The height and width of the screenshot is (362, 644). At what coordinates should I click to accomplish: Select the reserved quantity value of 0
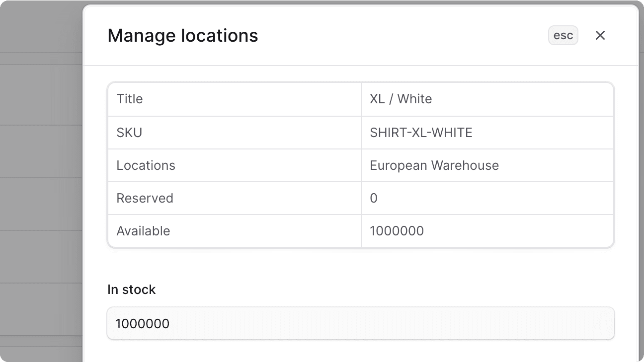point(373,198)
